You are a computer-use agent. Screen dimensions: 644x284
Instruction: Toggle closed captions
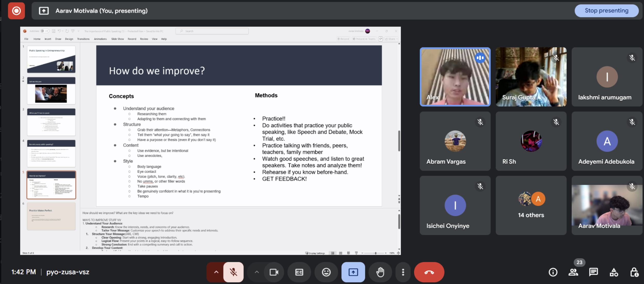pos(299,272)
